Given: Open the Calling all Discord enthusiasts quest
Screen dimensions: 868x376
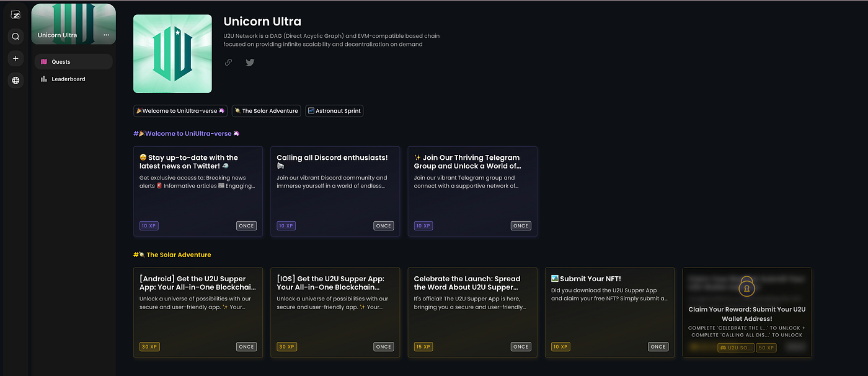Looking at the screenshot, I should 335,191.
